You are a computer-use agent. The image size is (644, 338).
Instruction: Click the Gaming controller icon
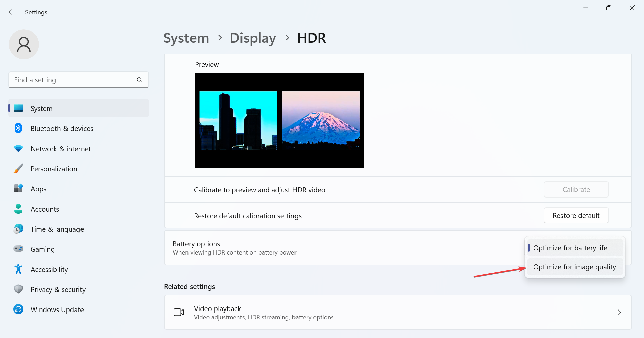(x=18, y=249)
